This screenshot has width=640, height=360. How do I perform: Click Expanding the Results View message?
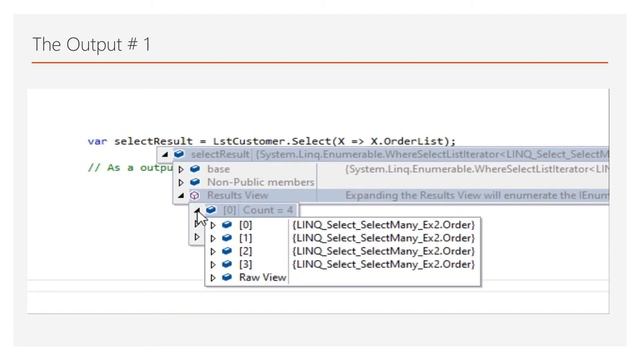tap(477, 196)
